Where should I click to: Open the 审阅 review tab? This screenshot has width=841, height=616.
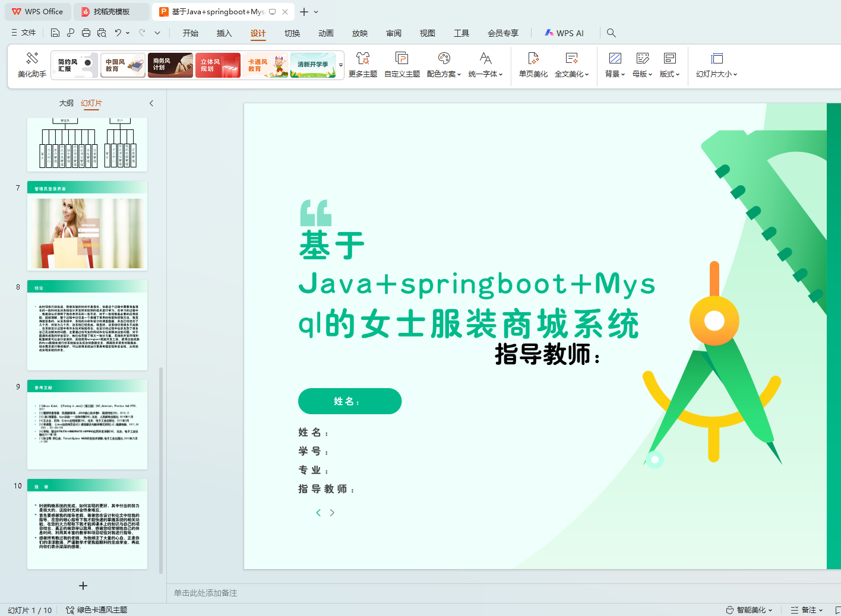394,33
